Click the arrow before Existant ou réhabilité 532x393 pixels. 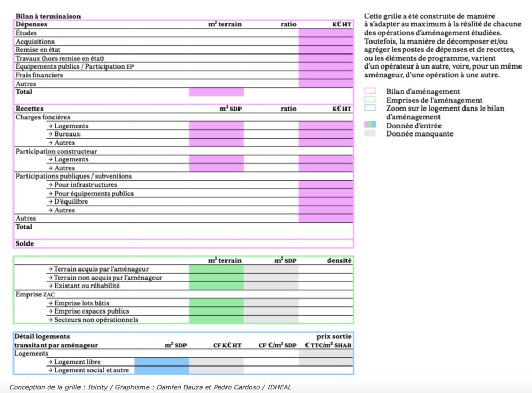(50, 286)
